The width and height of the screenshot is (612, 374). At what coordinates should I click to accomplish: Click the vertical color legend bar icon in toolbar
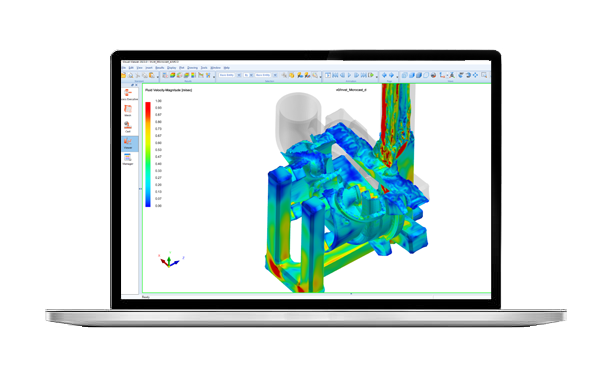(193, 75)
